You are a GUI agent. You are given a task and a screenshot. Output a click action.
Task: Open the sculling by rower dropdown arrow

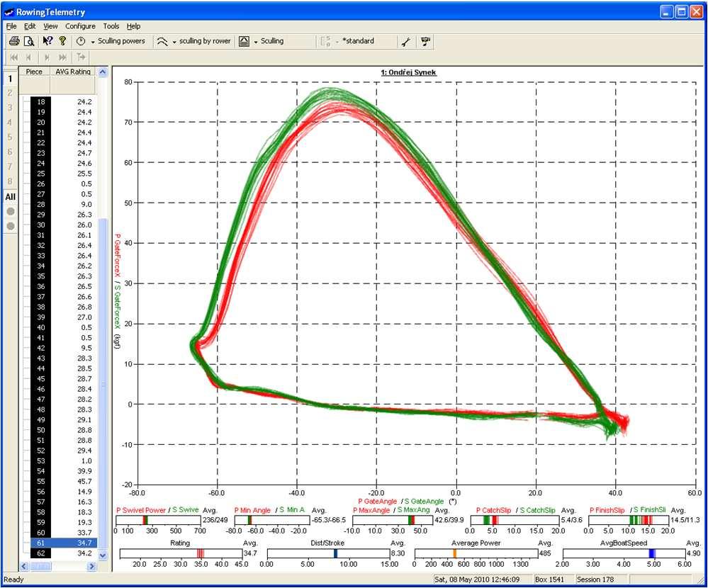[x=174, y=42]
